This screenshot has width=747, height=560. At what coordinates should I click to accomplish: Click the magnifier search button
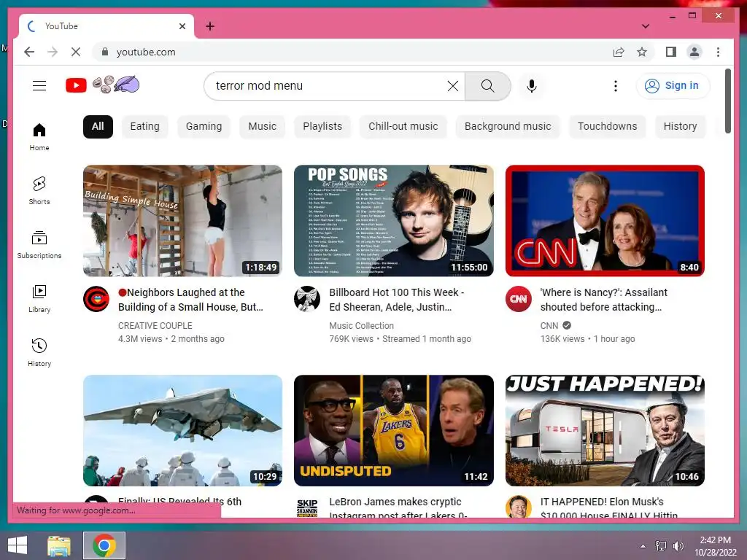[487, 86]
